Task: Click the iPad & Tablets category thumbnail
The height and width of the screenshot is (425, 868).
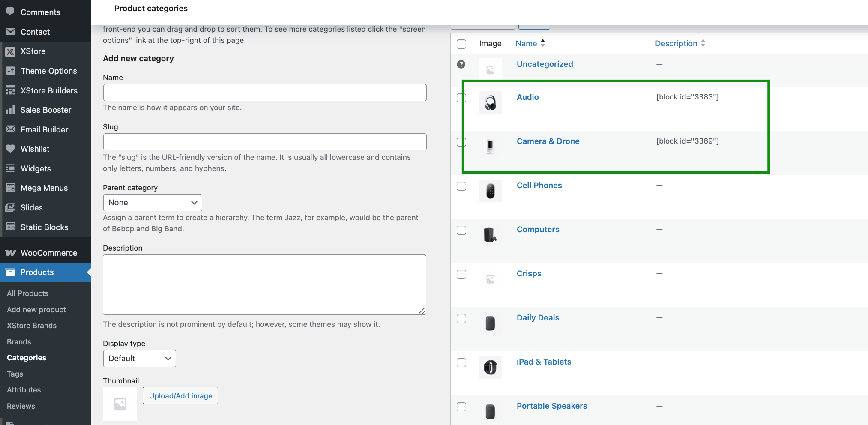Action: click(490, 368)
